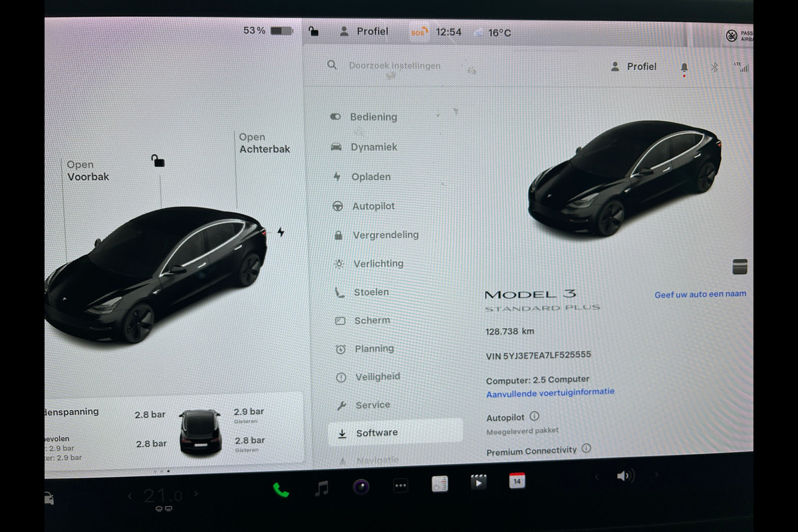Toggle door lock in top status bar
Viewport: 798px width, 532px height.
[313, 31]
